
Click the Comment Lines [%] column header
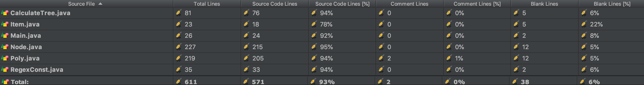click(x=477, y=4)
